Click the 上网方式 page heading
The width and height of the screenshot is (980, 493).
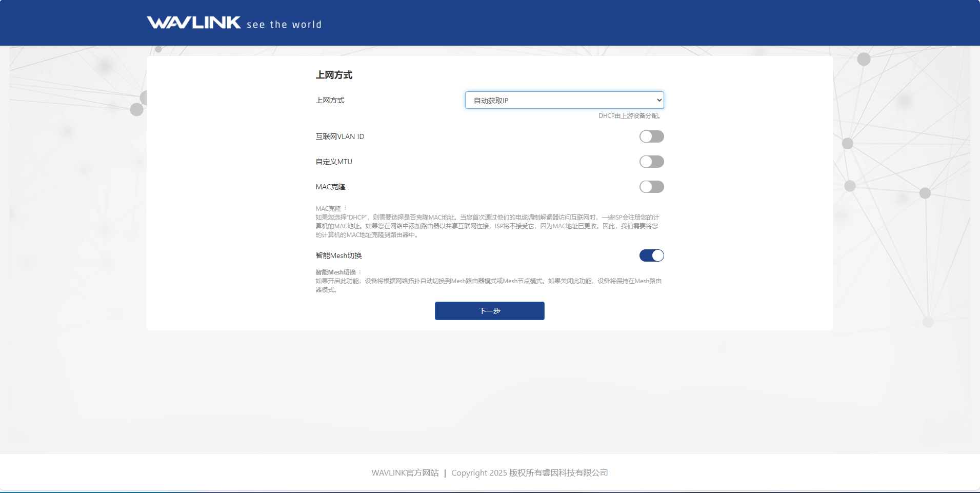334,74
